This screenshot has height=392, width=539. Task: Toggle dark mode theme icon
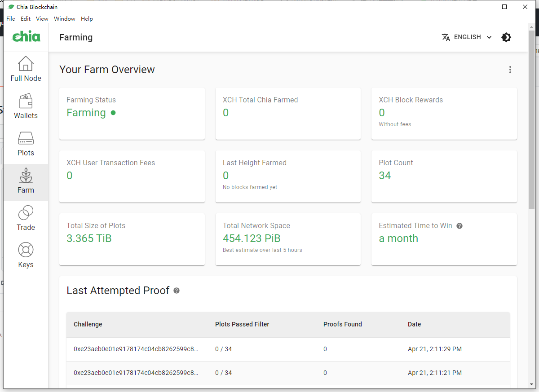tap(506, 37)
